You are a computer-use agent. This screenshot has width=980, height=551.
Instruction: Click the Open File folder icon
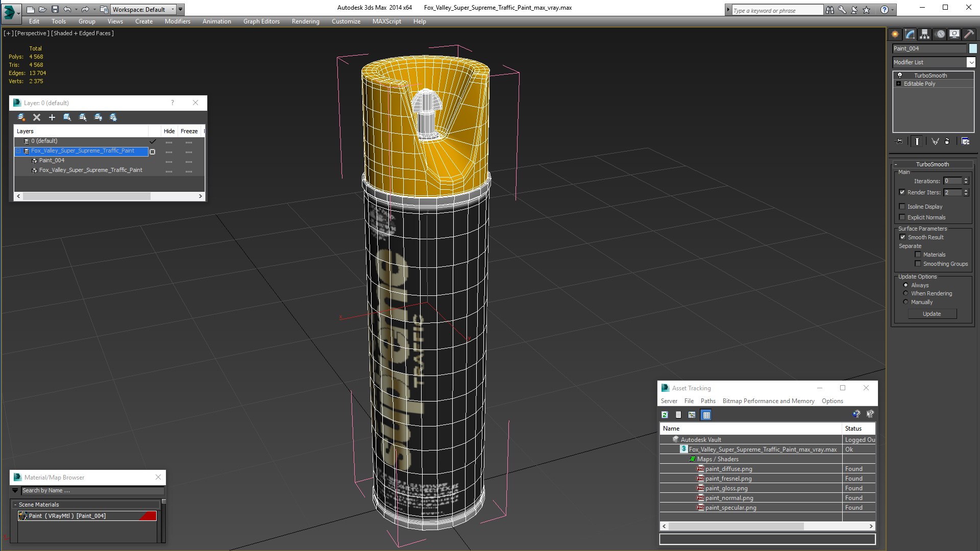(x=43, y=10)
